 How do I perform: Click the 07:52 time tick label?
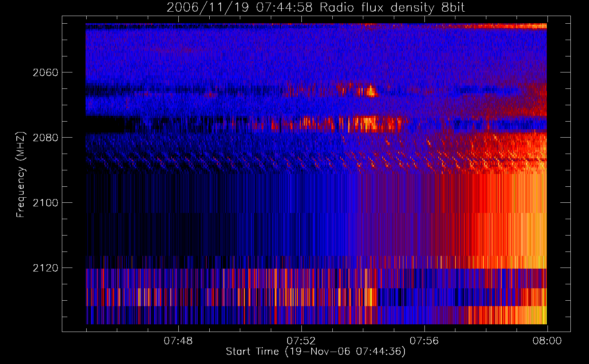pyautogui.click(x=301, y=341)
